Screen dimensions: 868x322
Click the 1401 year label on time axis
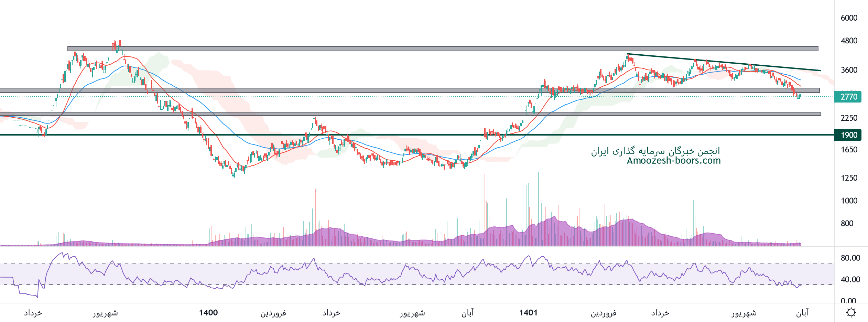(528, 313)
